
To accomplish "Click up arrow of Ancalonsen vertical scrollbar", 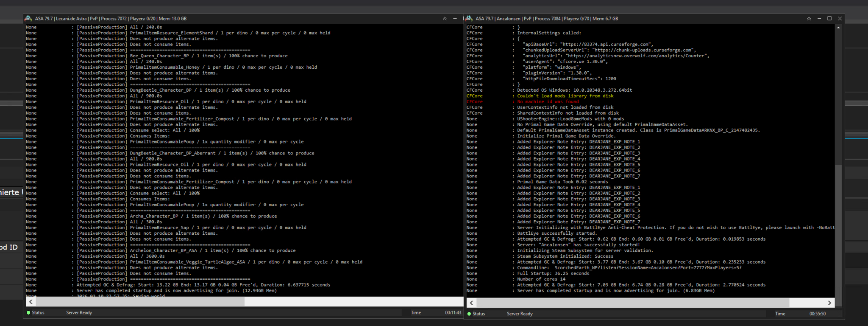I will coord(838,28).
